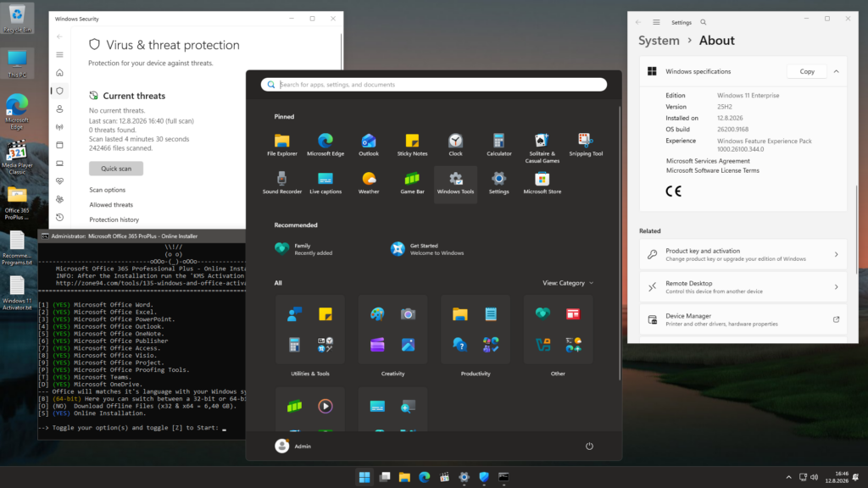This screenshot has width=868, height=488.
Task: Show hidden system tray icons
Action: point(788,477)
